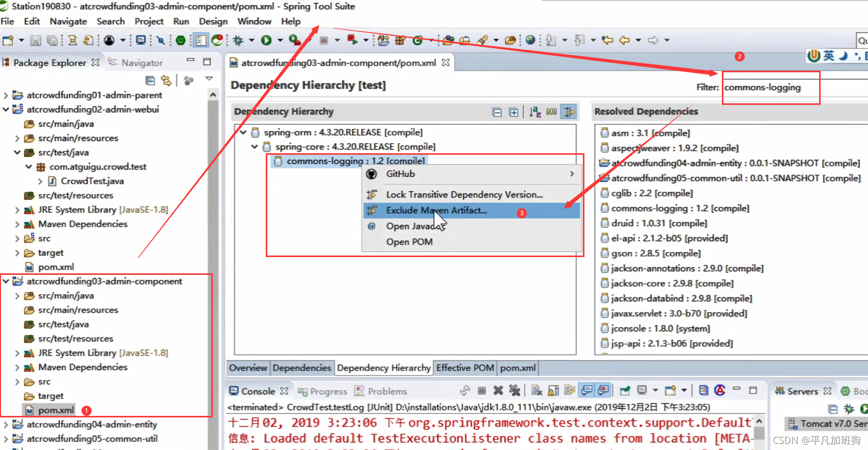868x450 pixels.
Task: Click debug icon in Servers view toolbar
Action: [849, 409]
